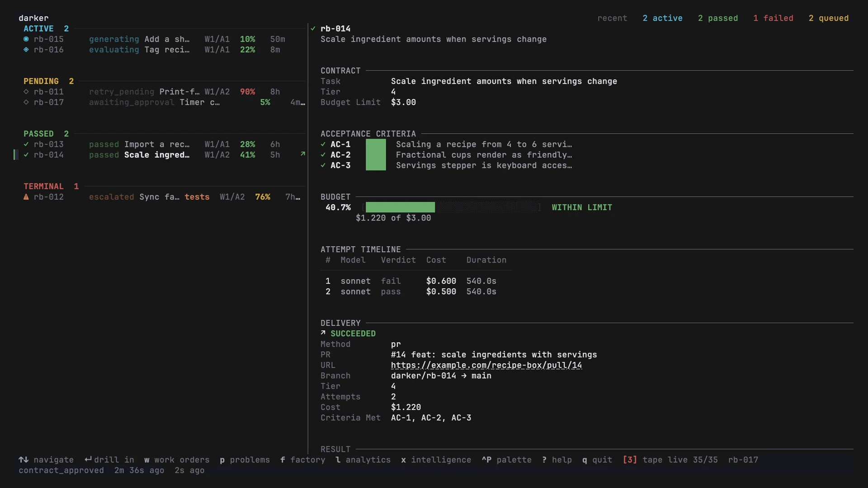Open the intelligence view shortcut
The width and height of the screenshot is (868, 488).
pyautogui.click(x=436, y=460)
